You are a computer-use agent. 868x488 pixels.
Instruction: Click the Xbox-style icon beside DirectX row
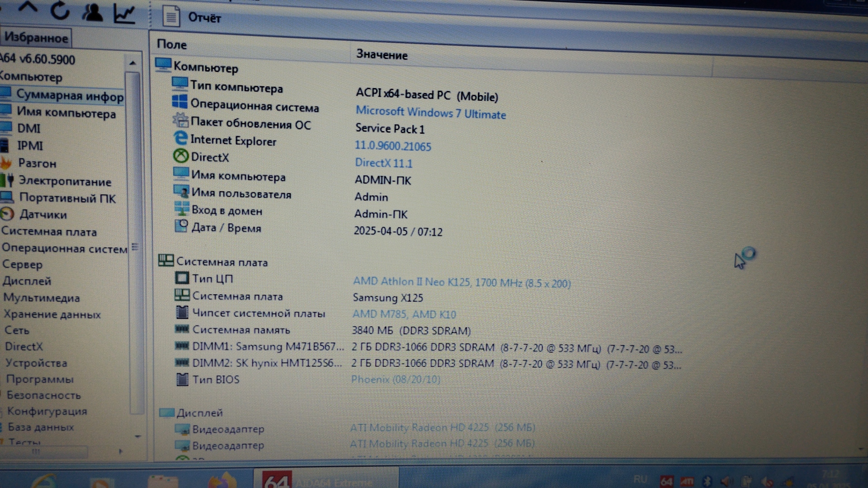click(181, 156)
